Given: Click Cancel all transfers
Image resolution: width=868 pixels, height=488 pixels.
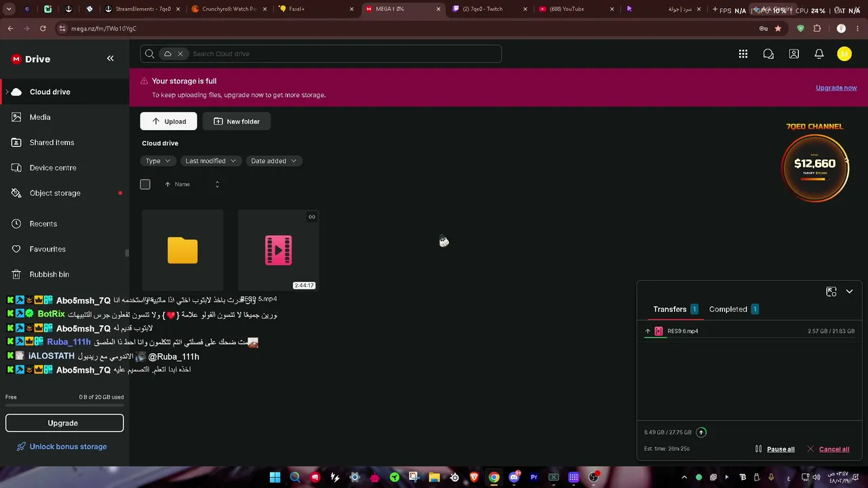Looking at the screenshot, I should [x=834, y=449].
